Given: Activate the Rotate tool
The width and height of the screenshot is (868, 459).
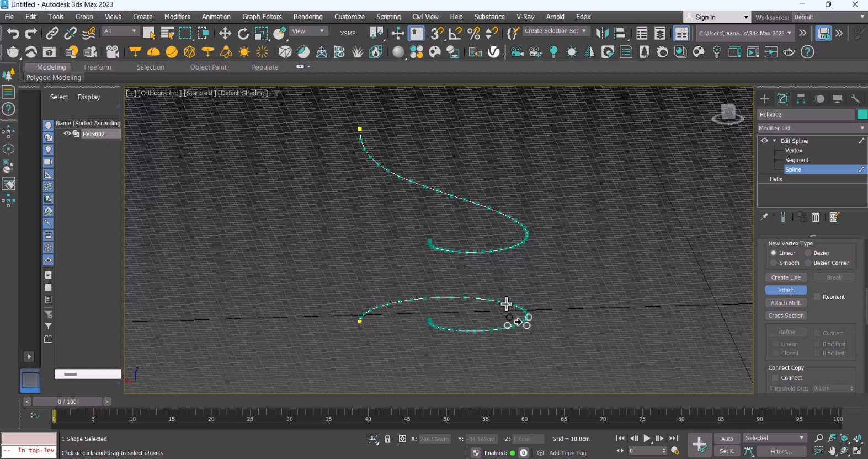Looking at the screenshot, I should tap(243, 34).
